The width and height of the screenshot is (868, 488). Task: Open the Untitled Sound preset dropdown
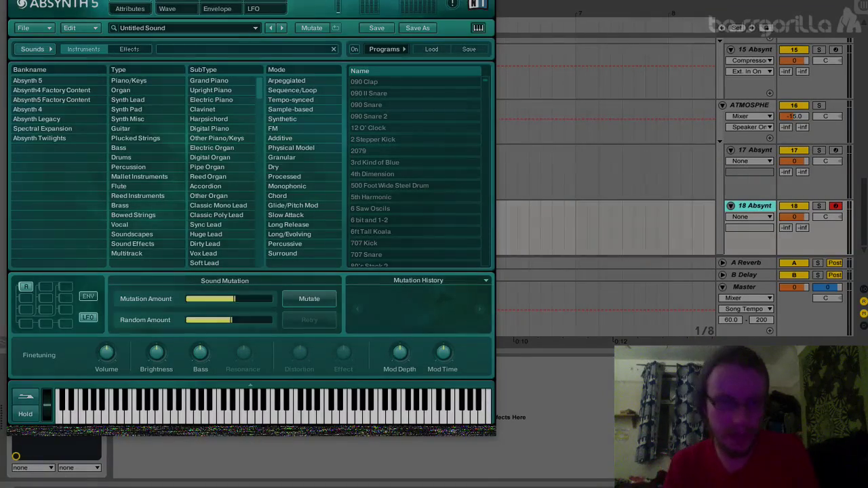256,28
